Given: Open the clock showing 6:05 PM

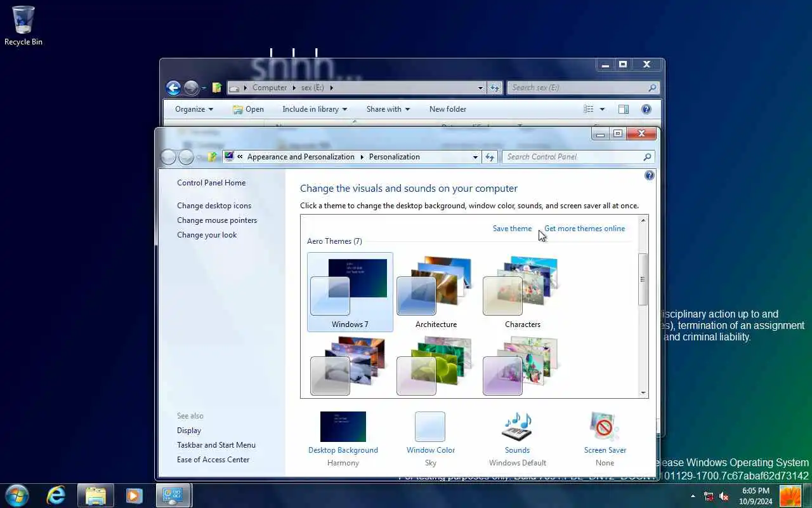Looking at the screenshot, I should point(756,496).
